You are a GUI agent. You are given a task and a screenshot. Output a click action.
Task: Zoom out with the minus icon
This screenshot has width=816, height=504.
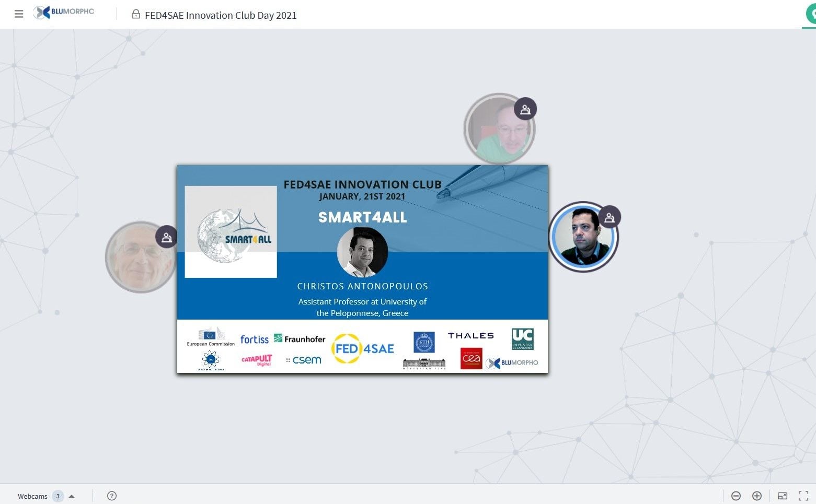736,496
